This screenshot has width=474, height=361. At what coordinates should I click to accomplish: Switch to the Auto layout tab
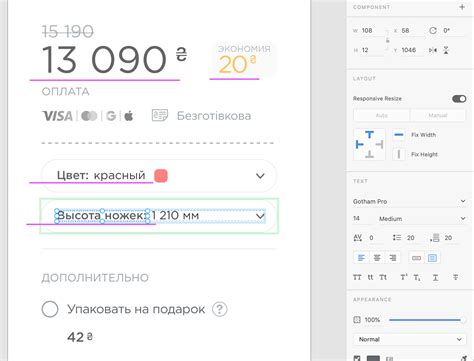[382, 115]
